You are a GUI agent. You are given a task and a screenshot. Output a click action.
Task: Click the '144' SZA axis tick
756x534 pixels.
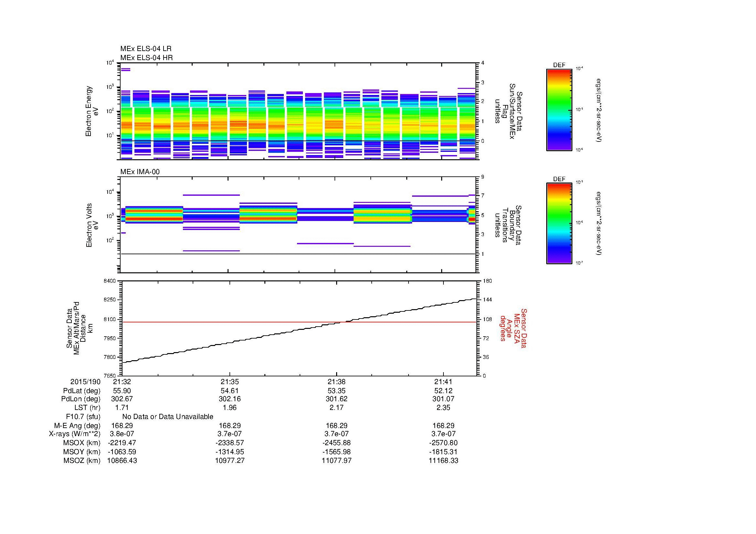click(x=487, y=300)
